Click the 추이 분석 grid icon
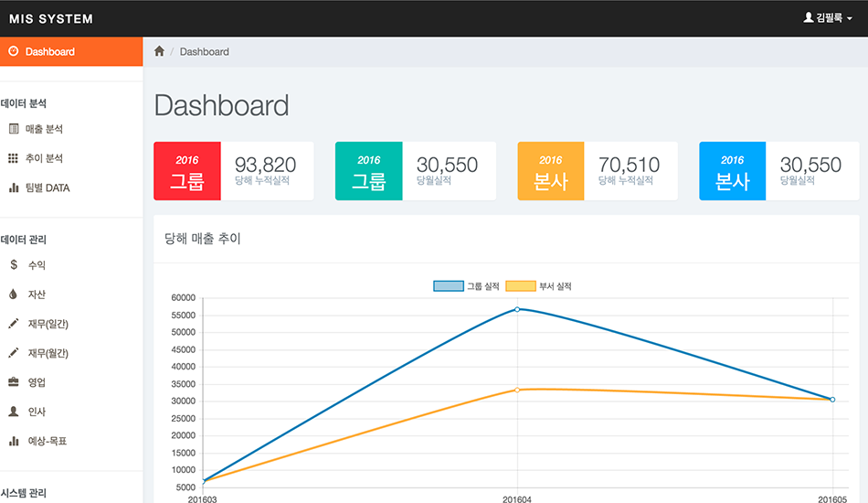Viewport: 868px width, 503px height. pyautogui.click(x=14, y=158)
